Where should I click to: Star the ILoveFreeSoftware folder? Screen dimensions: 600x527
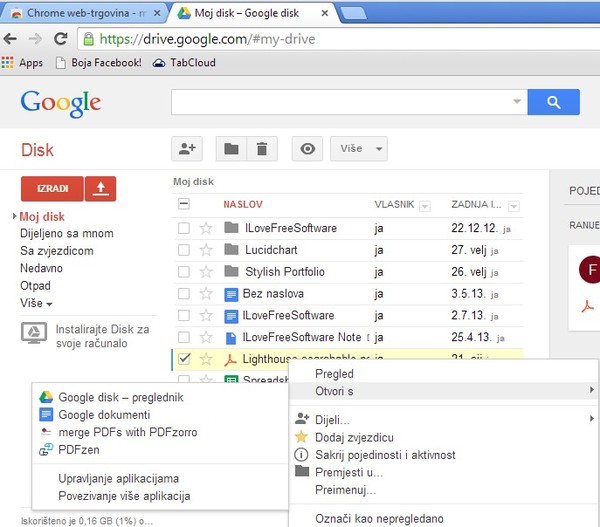pyautogui.click(x=206, y=228)
